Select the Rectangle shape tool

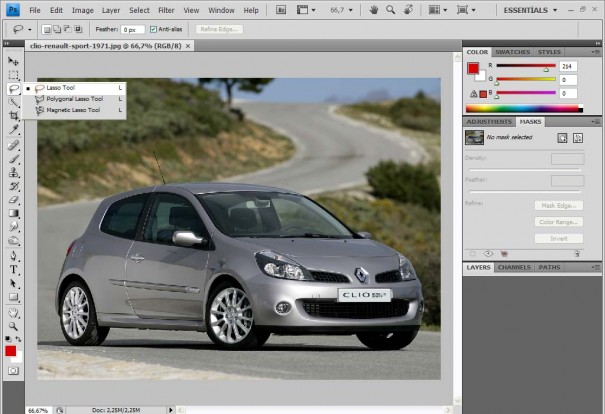coord(14,297)
